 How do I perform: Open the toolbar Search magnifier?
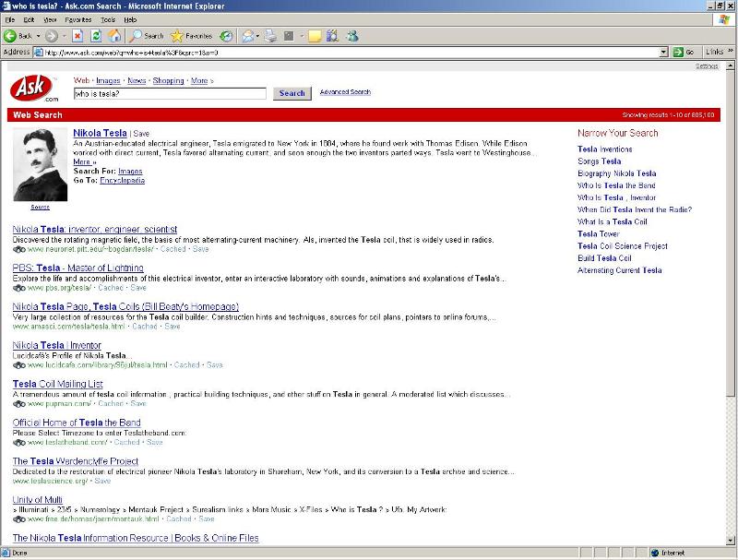click(x=136, y=36)
